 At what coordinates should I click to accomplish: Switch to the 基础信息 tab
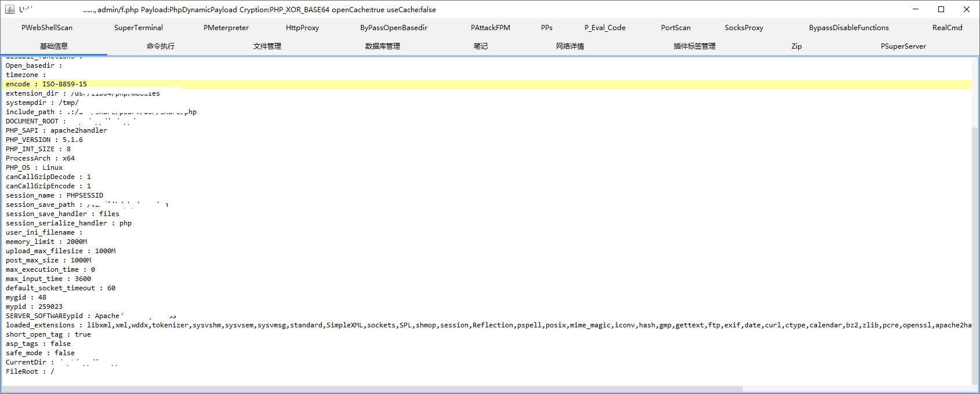click(54, 46)
